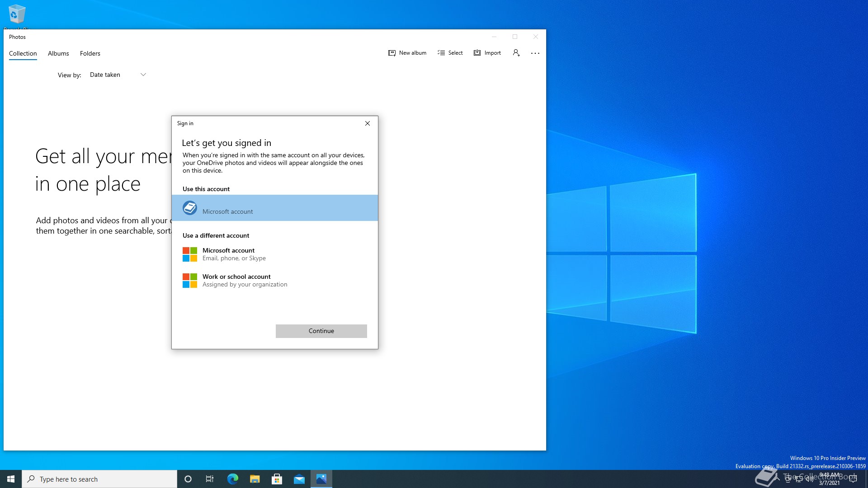Click the 'Use a different account' label
The image size is (868, 488).
click(216, 235)
